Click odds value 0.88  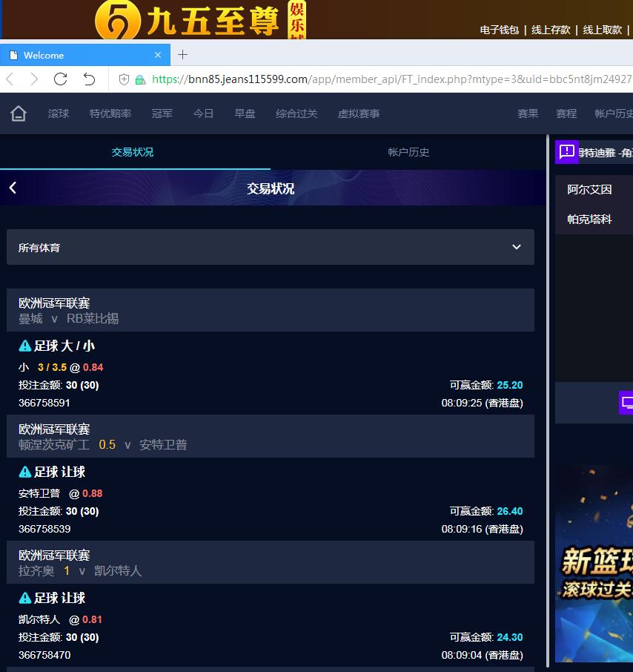(92, 493)
